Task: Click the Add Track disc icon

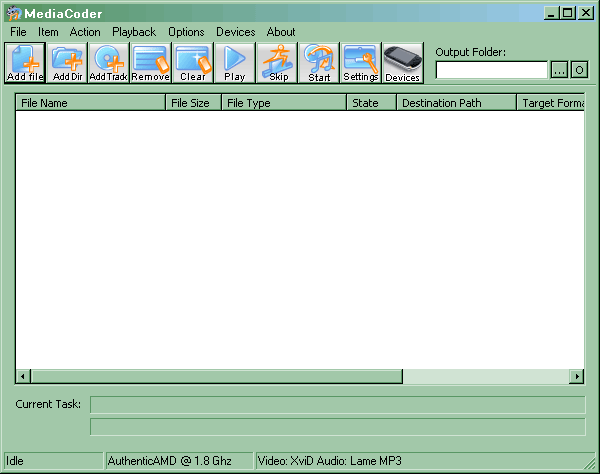Action: pos(109,63)
